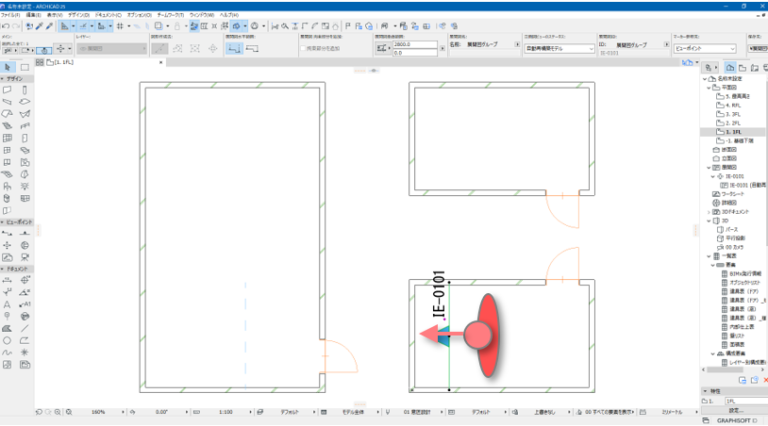Select the Text tool (A) in toolbox
The image size is (768, 426).
pos(7,305)
